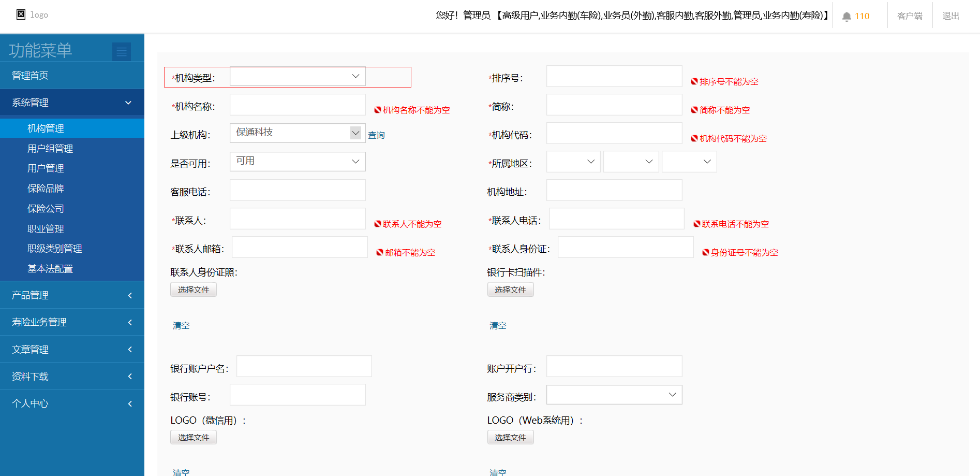Select 机构管理 in the sidebar
The width and height of the screenshot is (980, 476).
click(72, 128)
